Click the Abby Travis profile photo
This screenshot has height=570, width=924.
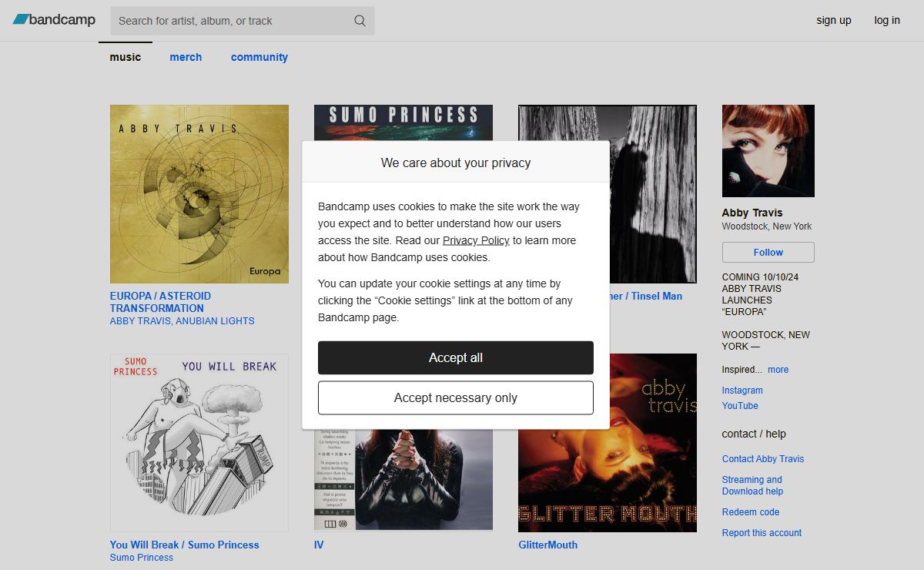tap(768, 151)
